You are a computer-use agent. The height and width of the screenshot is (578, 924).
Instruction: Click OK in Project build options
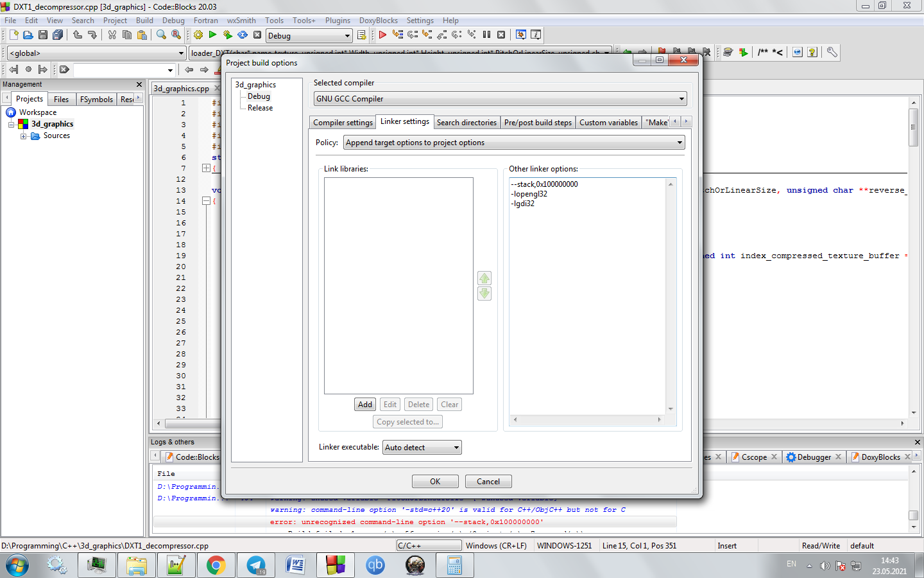(x=435, y=482)
